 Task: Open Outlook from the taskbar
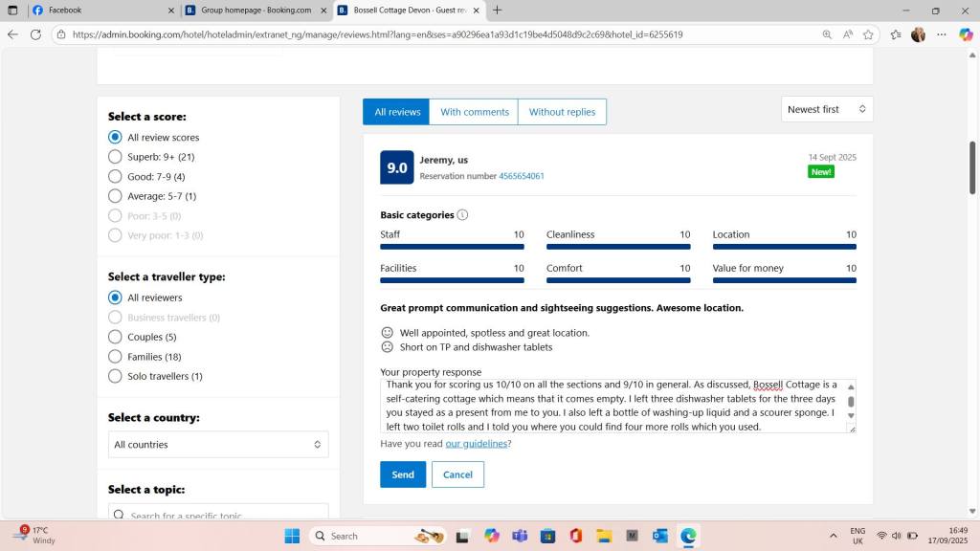(x=659, y=536)
